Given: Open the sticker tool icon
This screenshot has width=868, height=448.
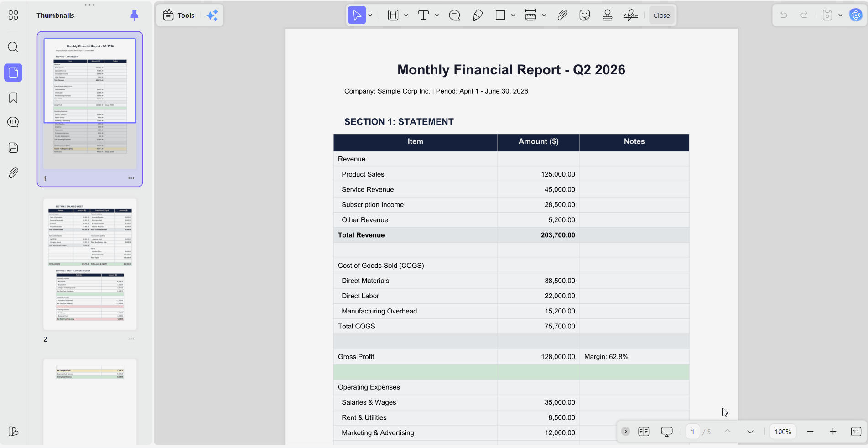Looking at the screenshot, I should [585, 16].
